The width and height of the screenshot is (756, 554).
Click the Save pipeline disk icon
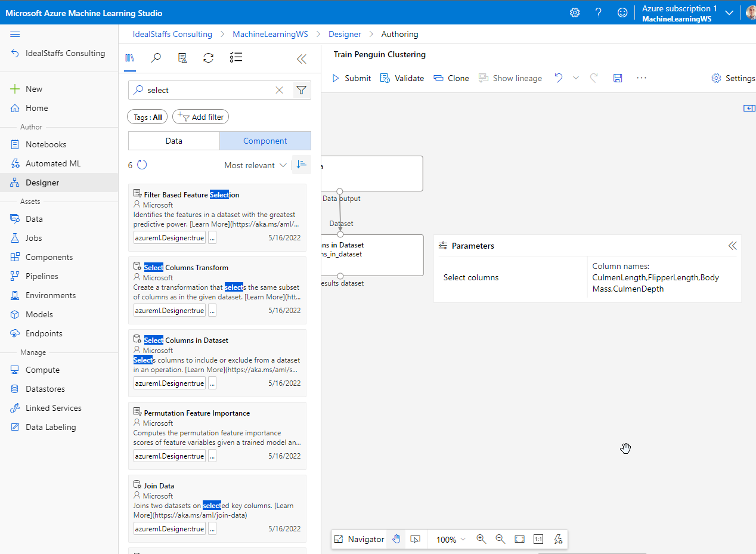coord(618,78)
